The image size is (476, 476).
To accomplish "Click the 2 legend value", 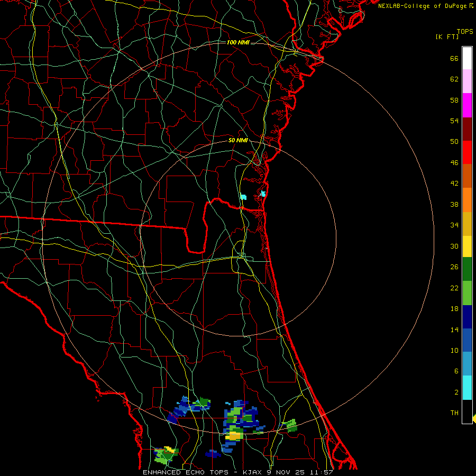I will pos(456,392).
